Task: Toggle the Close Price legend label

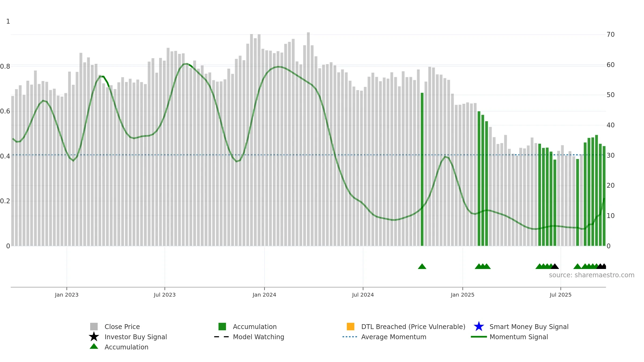Action: click(x=122, y=327)
